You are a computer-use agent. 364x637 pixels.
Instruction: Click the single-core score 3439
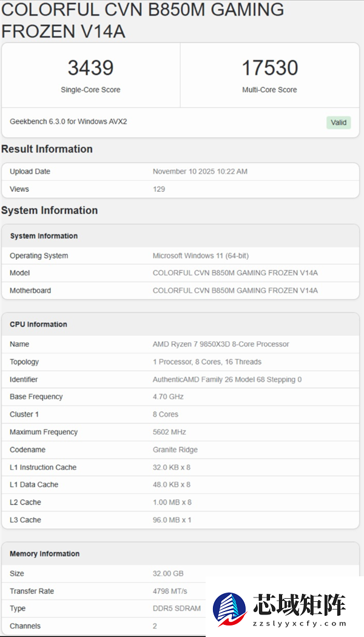click(x=90, y=68)
